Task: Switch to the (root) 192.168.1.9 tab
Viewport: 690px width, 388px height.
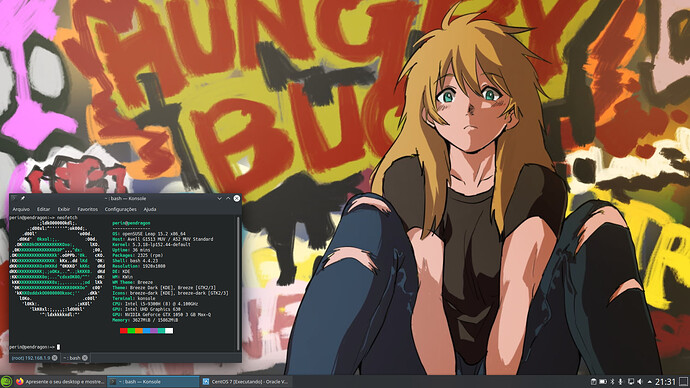Action: (31, 358)
